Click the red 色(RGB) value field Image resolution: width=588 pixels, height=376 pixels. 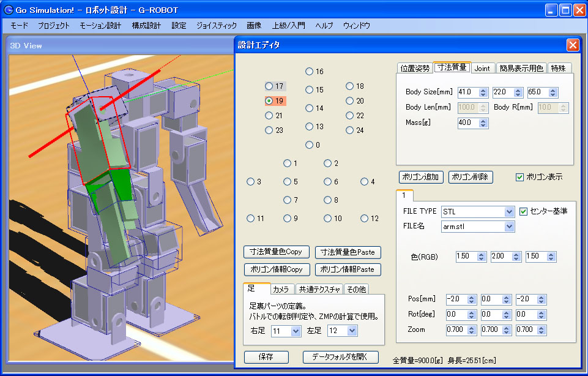(466, 256)
